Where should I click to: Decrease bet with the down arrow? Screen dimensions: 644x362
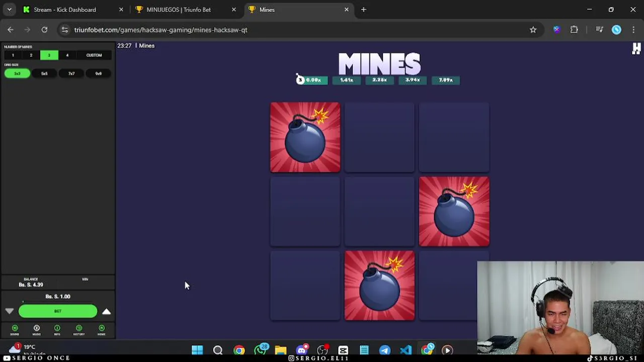pos(9,311)
